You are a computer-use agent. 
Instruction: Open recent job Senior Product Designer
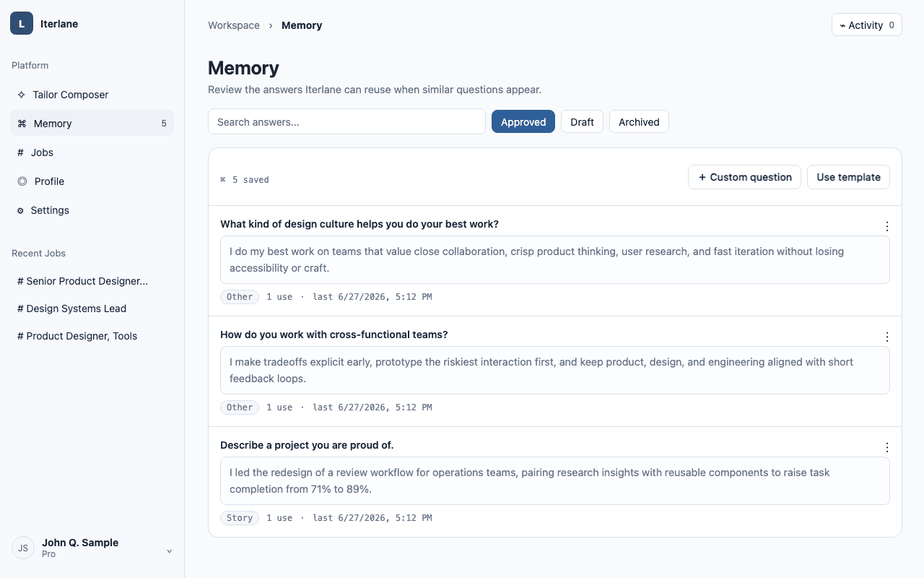[92, 281]
